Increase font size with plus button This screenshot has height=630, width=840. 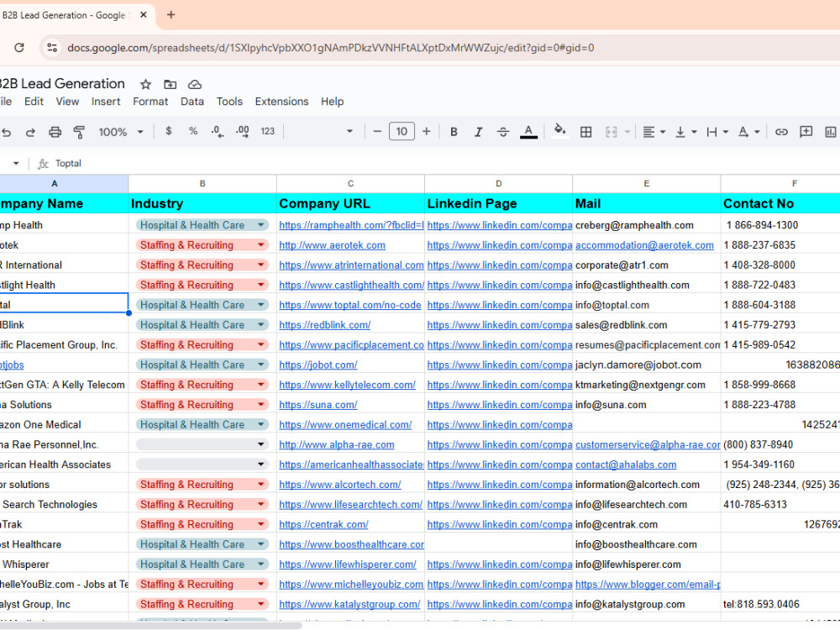click(x=427, y=131)
